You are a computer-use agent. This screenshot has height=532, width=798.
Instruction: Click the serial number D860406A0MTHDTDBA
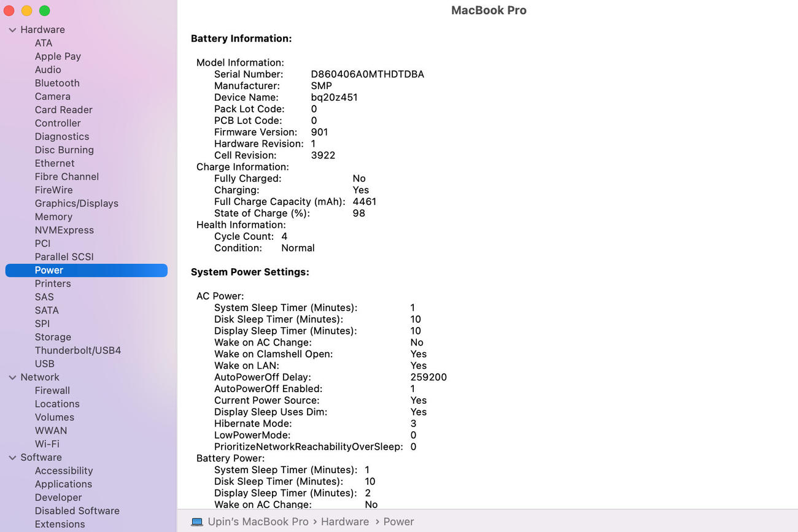click(x=368, y=74)
